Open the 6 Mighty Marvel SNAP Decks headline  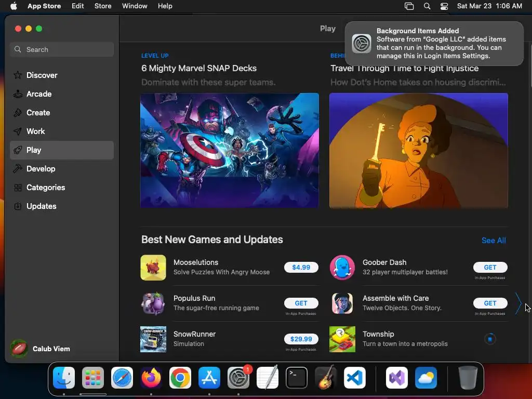[199, 68]
